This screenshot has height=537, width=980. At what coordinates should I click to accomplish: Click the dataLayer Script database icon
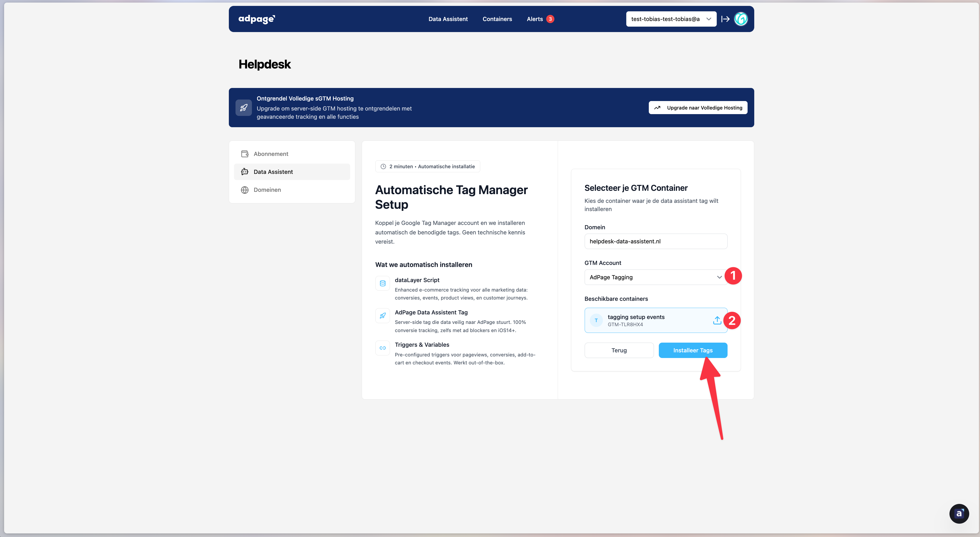(382, 283)
